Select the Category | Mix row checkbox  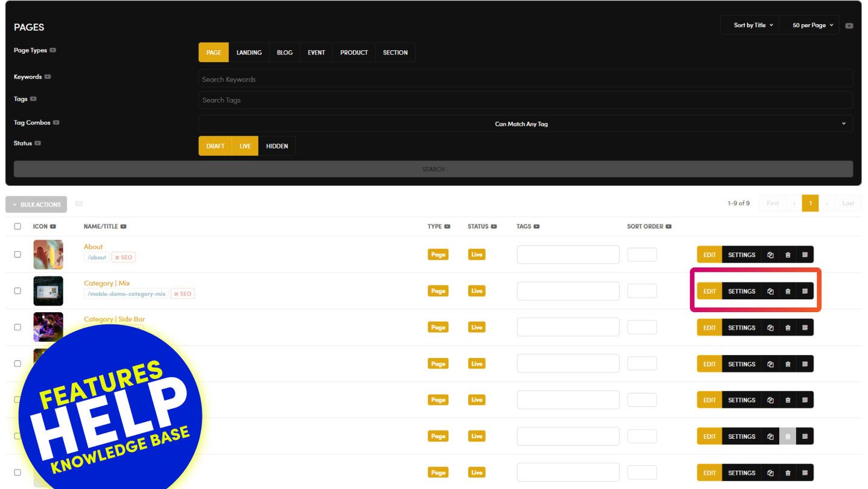[x=17, y=291]
